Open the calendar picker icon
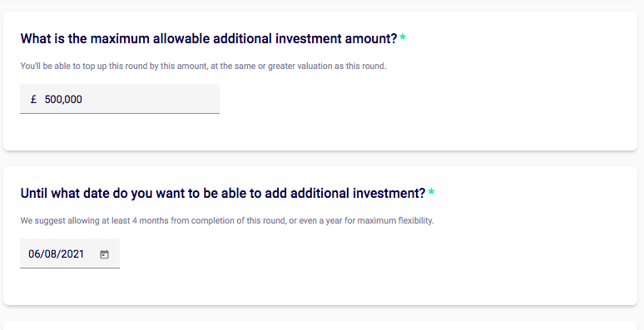 104,254
